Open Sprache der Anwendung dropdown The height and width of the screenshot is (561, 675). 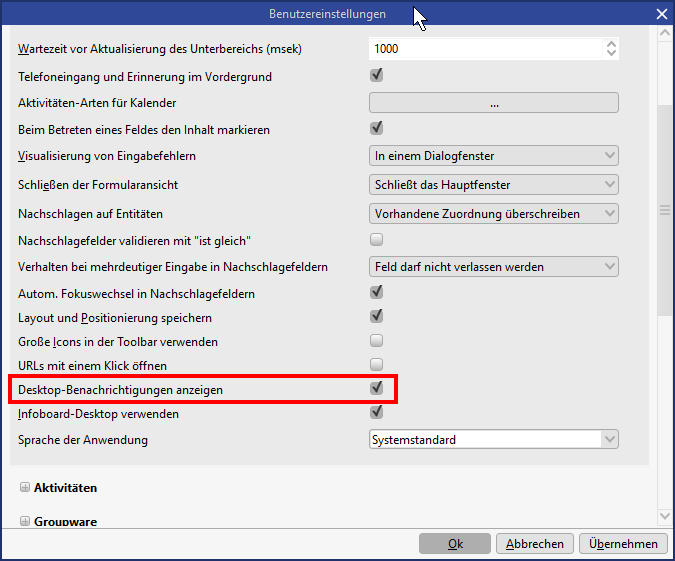click(494, 439)
